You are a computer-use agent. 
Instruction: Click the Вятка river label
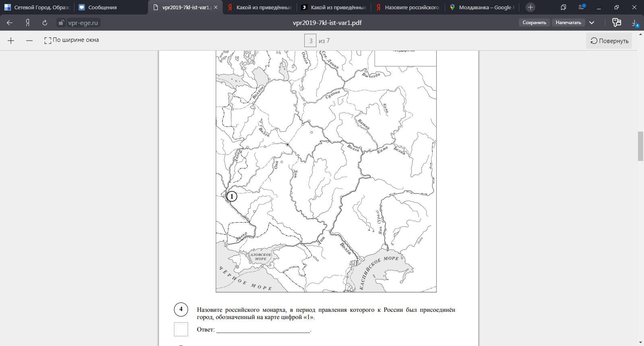coord(363,124)
